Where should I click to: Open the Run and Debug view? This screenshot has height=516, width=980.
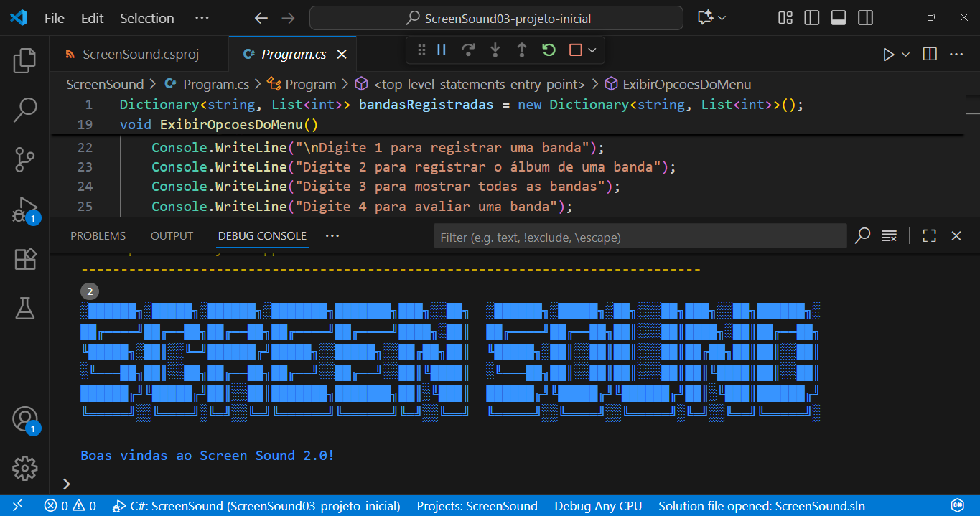click(x=24, y=210)
